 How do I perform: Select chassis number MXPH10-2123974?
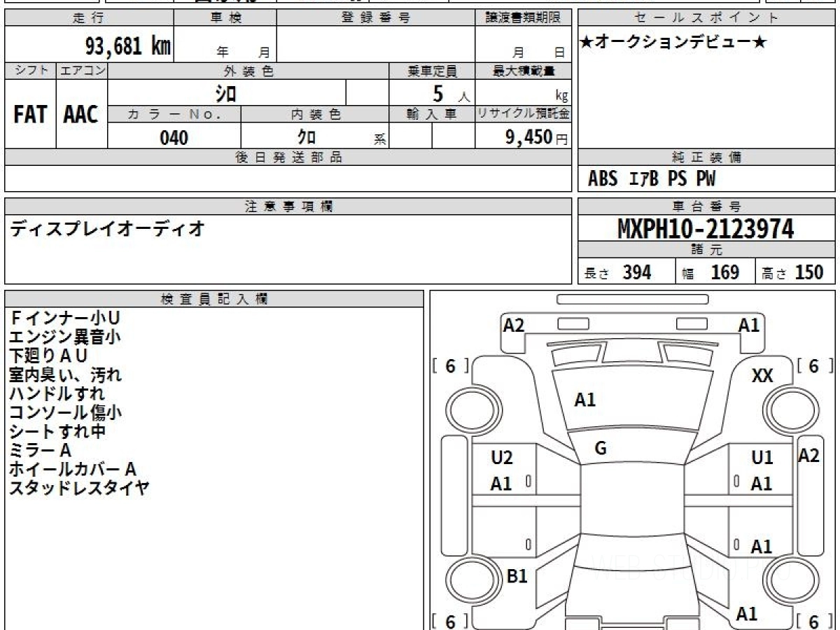706,229
